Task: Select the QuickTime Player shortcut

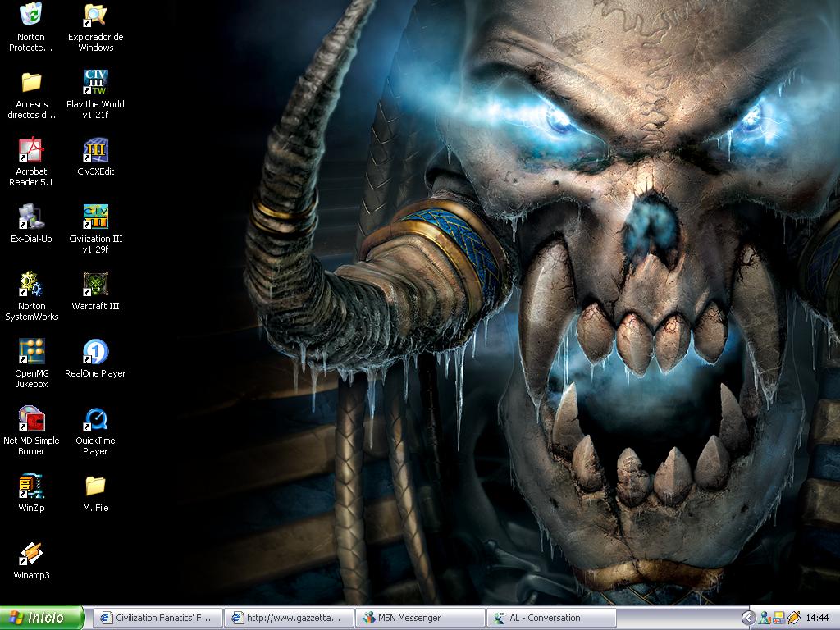Action: 95,419
